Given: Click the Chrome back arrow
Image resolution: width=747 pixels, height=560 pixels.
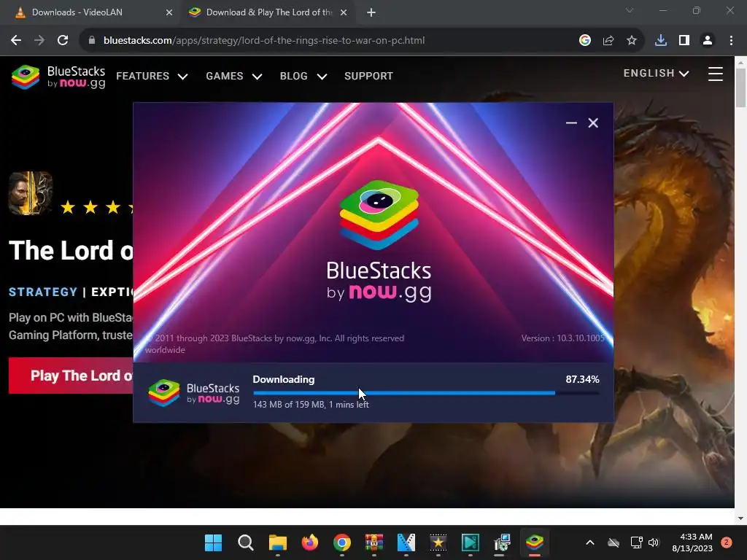Looking at the screenshot, I should pyautogui.click(x=16, y=41).
